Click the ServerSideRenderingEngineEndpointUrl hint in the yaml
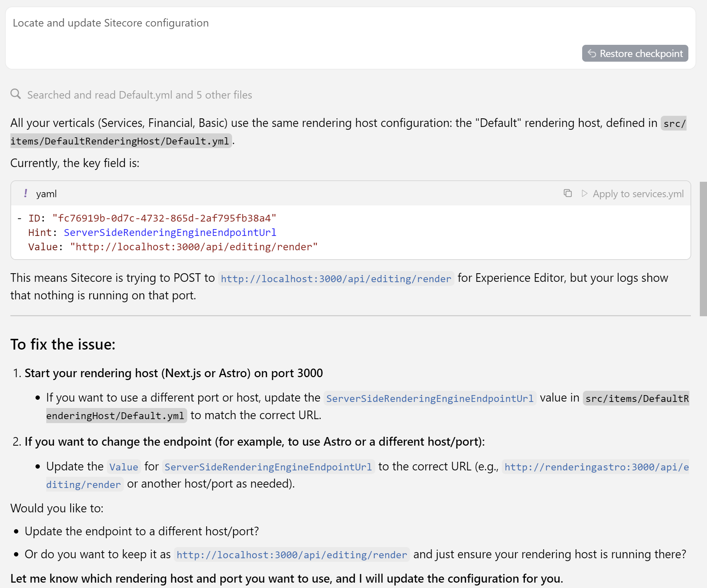Screen dimensions: 707x588 [x=170, y=232]
